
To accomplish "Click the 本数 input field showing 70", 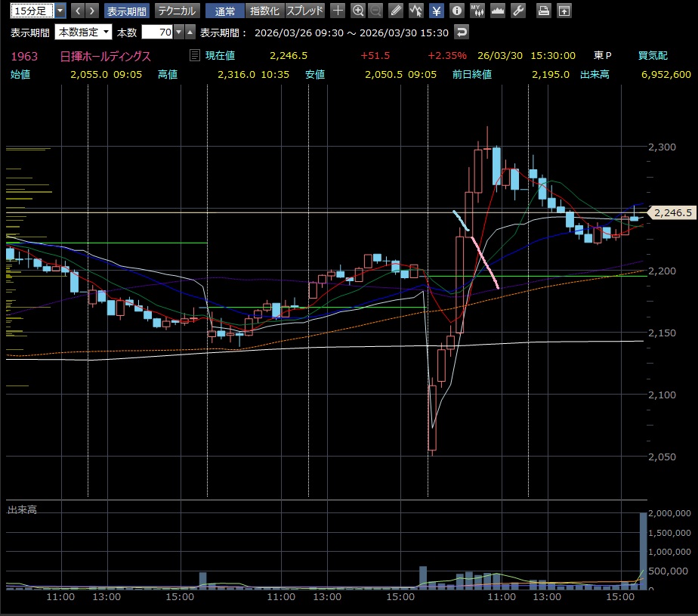I will (x=157, y=32).
